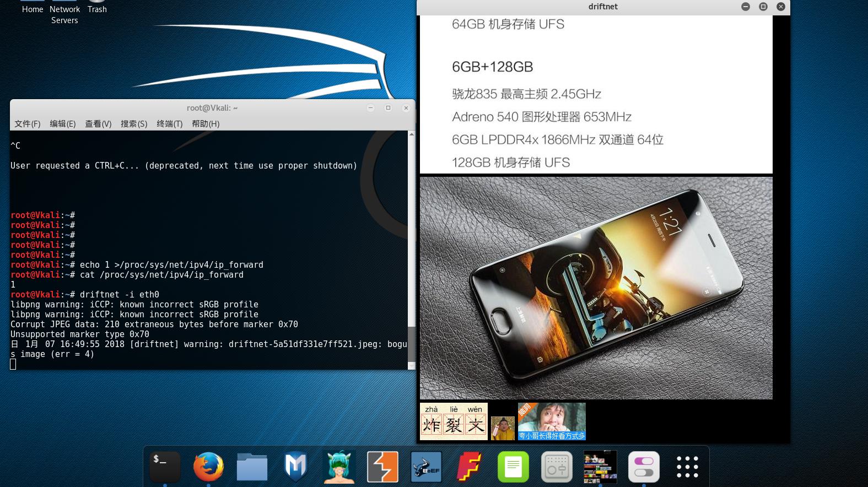Viewport: 868px width, 487px height.
Task: Launch Burp Suite from the dock
Action: 382,467
